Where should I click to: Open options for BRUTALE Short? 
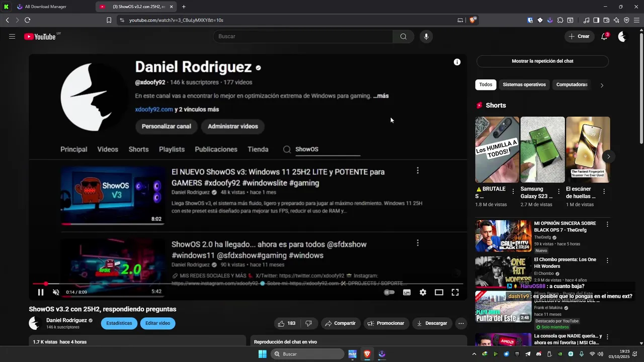click(513, 192)
